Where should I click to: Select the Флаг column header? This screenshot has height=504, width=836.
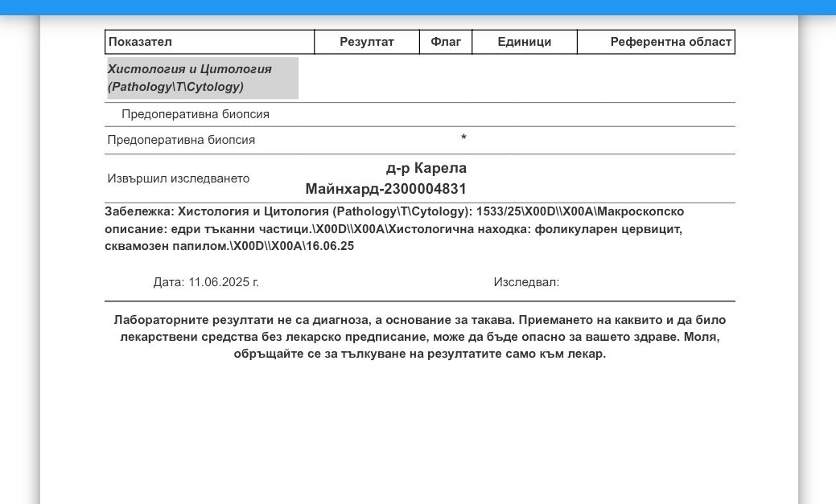[446, 42]
